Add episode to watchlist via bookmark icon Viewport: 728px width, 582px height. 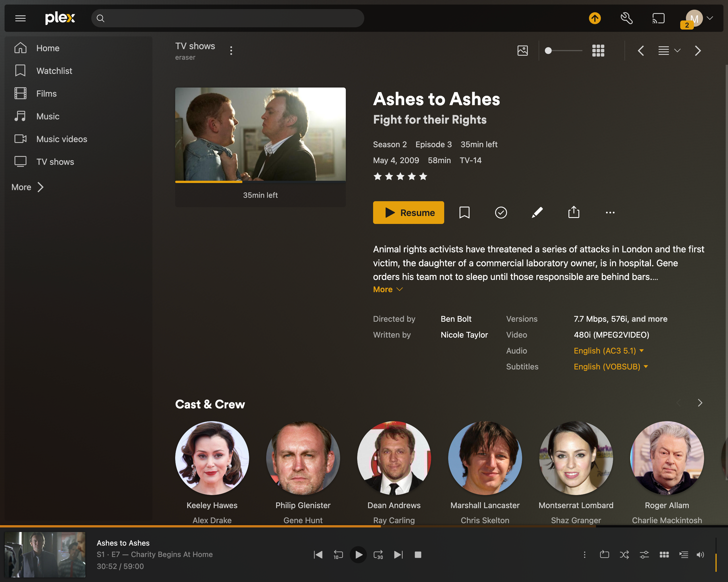(465, 213)
